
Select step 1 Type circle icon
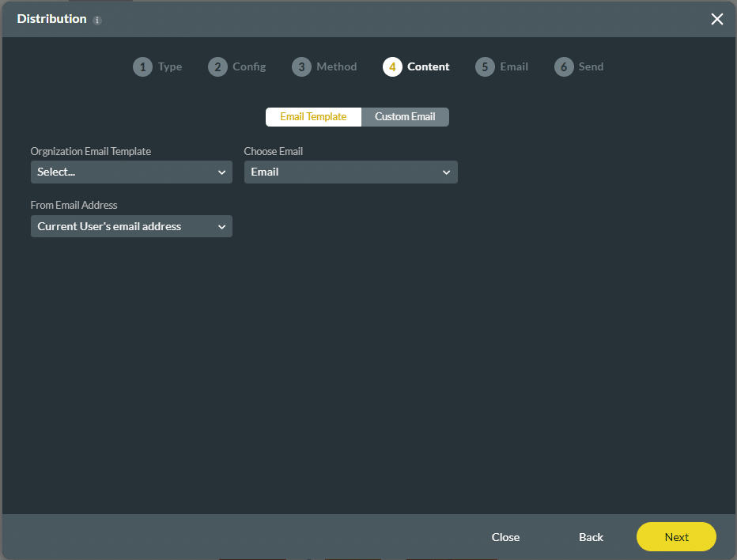click(143, 66)
